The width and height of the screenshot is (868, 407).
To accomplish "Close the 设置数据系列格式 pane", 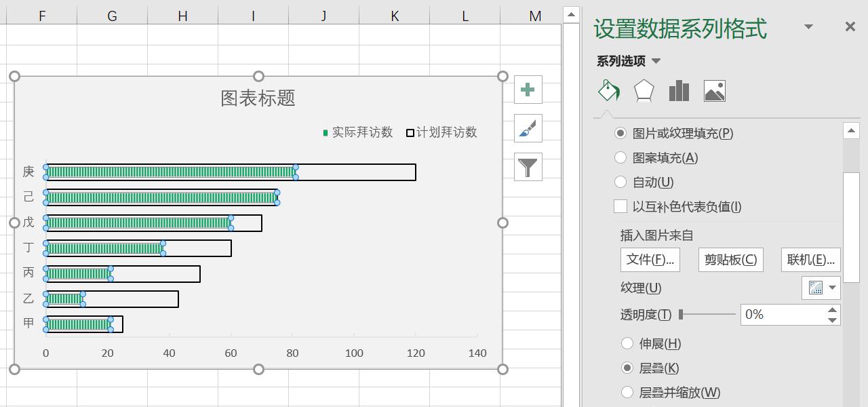I will 850,26.
